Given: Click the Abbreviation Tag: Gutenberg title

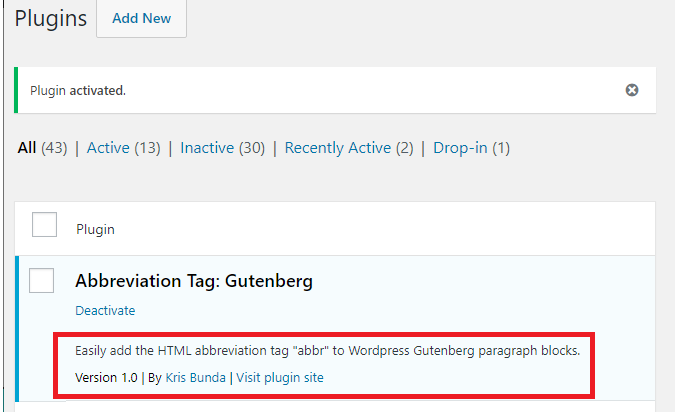Looking at the screenshot, I should (194, 281).
